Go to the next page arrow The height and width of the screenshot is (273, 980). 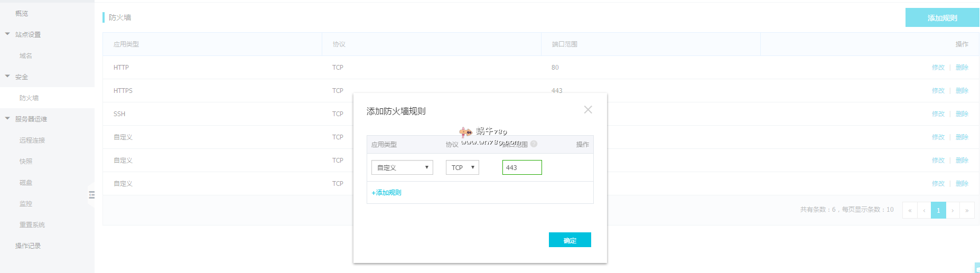(953, 210)
